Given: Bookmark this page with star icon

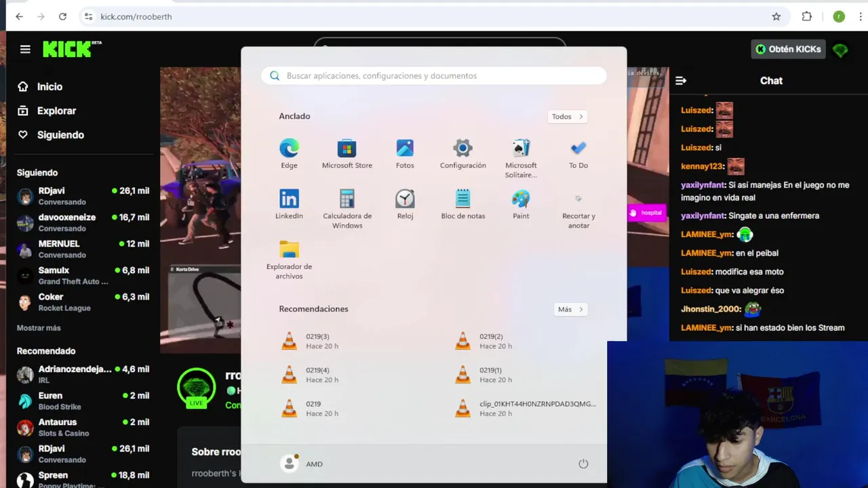Looking at the screenshot, I should tap(776, 16).
